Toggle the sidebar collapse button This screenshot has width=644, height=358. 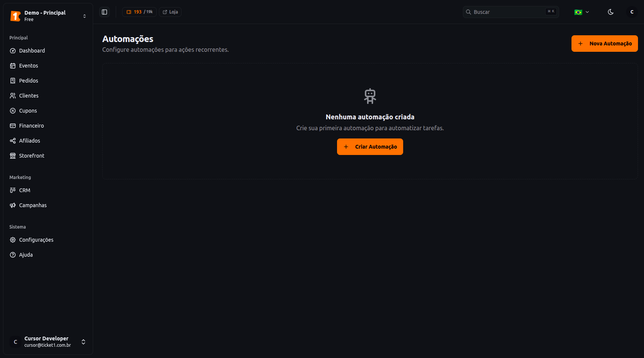tap(104, 12)
